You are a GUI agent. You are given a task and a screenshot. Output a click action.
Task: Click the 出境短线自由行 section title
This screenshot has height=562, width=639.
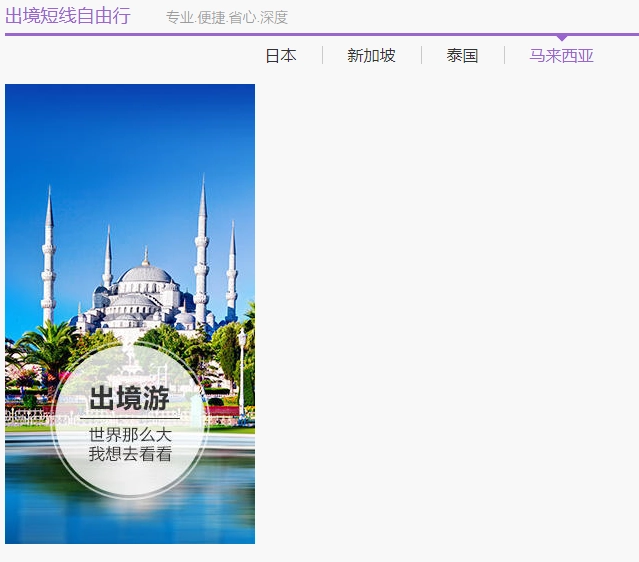[68, 16]
